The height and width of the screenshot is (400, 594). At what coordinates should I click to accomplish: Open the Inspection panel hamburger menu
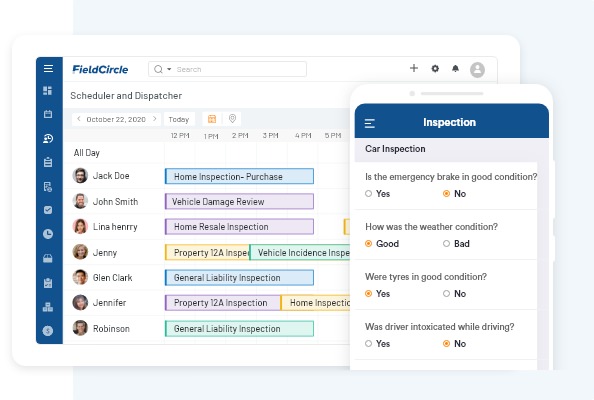(369, 123)
